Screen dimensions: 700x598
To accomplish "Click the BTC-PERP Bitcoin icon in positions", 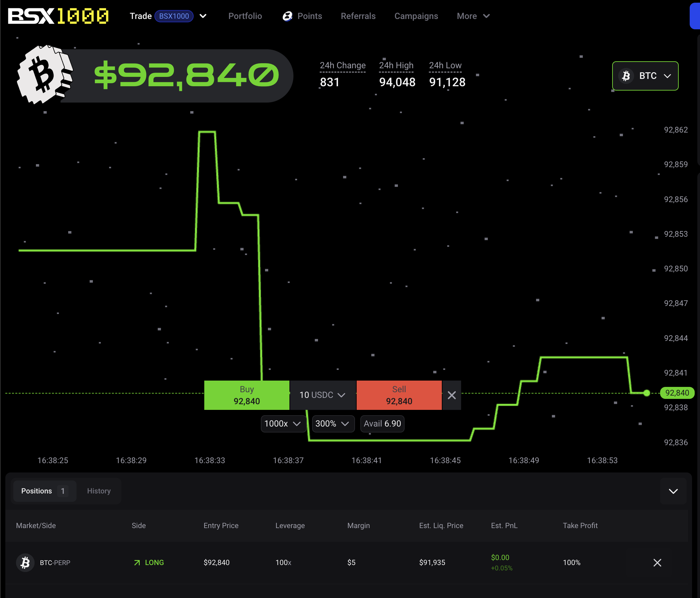I will tap(25, 562).
